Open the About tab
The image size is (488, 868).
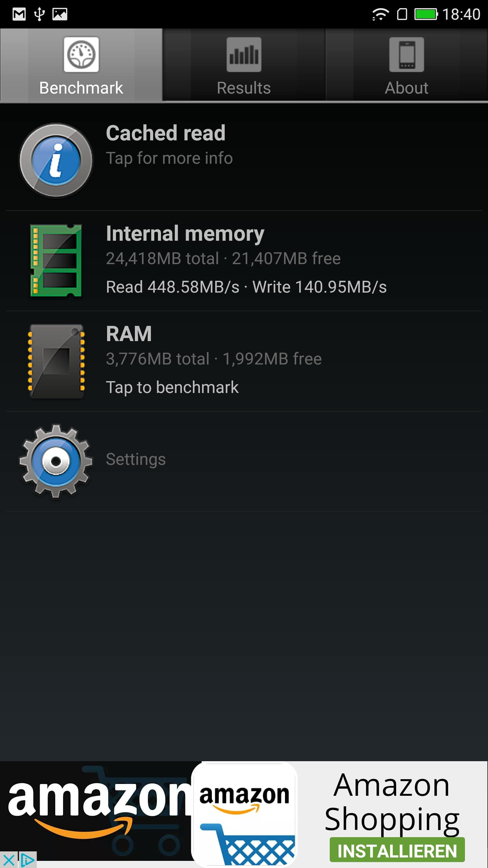(407, 65)
